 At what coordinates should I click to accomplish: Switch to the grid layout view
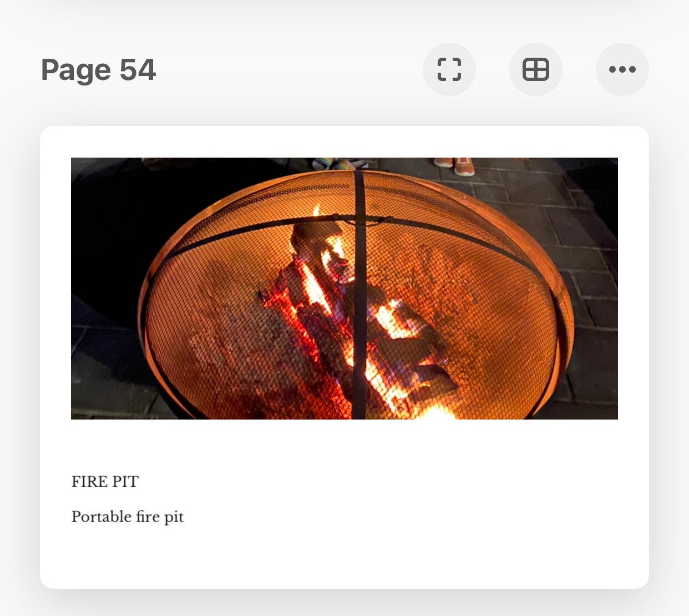536,69
